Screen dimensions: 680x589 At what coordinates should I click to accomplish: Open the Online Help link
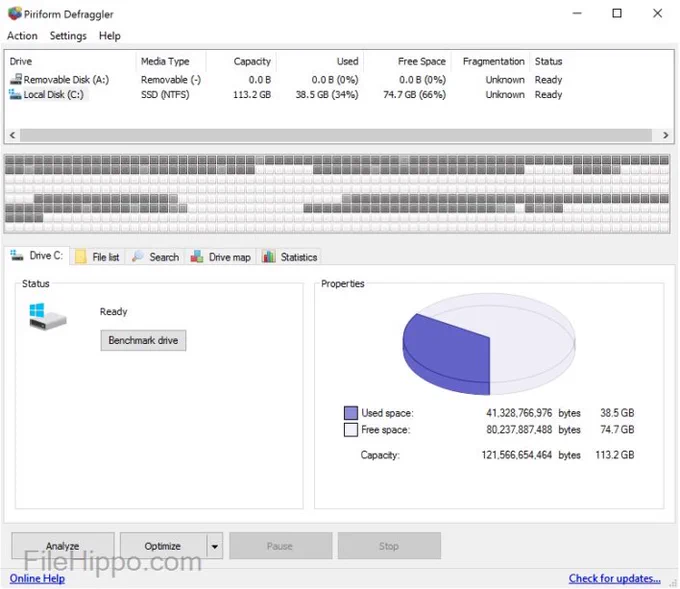(37, 578)
